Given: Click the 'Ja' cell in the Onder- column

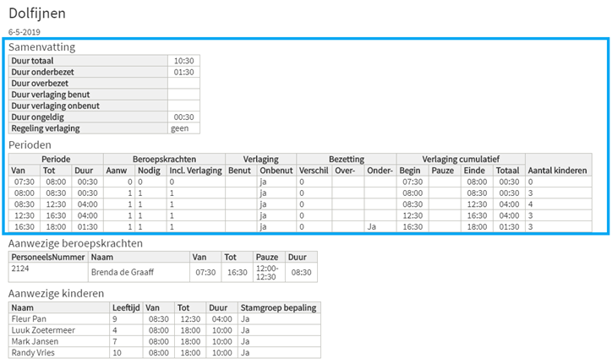Looking at the screenshot, I should coord(370,226).
